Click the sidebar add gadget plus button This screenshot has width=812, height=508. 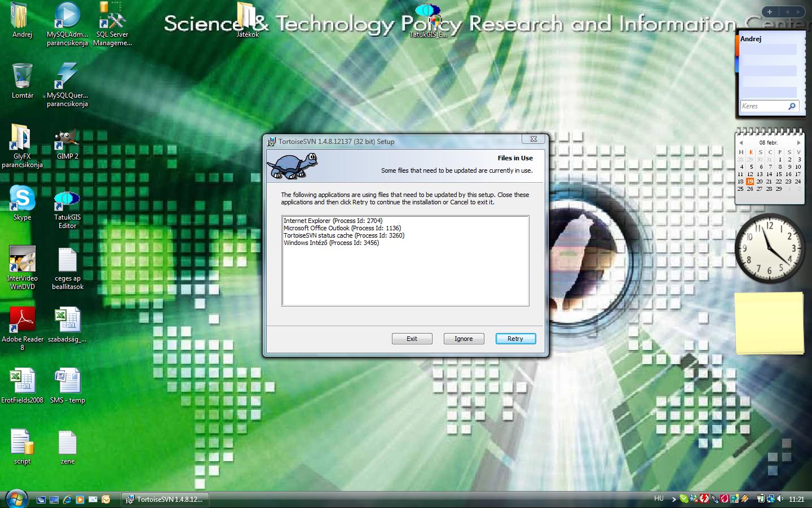[770, 11]
